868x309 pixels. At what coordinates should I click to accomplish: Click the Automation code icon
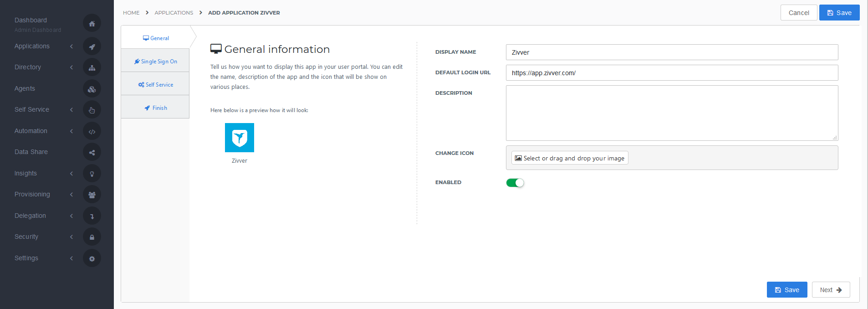tap(92, 131)
